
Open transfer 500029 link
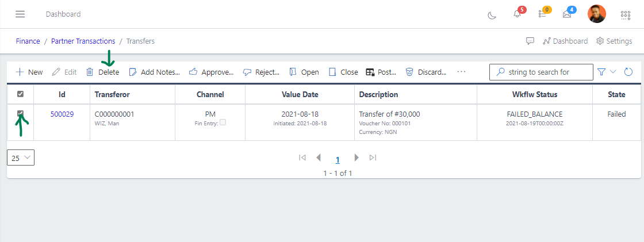(x=62, y=114)
